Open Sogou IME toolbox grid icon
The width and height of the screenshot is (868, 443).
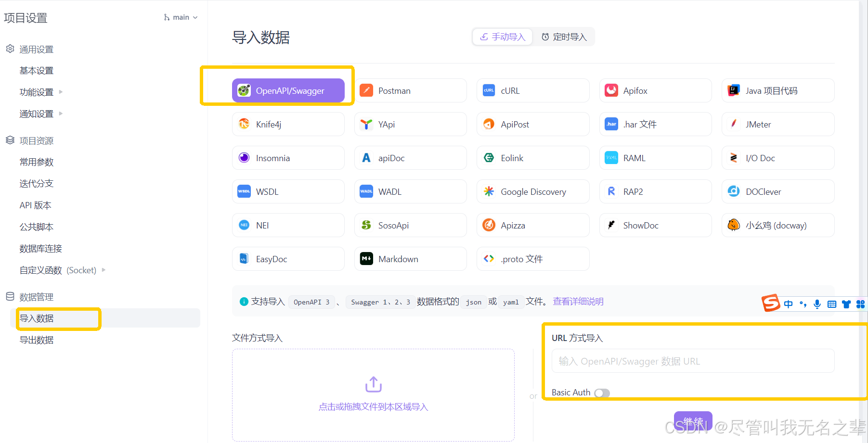pyautogui.click(x=860, y=304)
